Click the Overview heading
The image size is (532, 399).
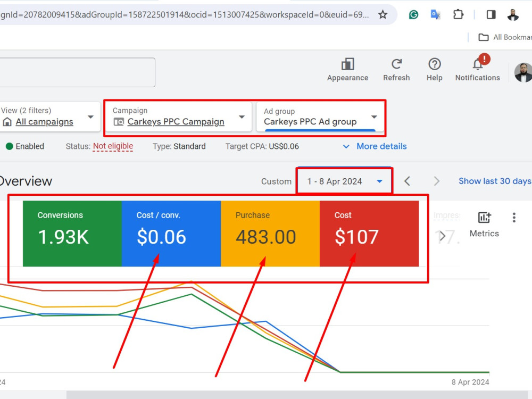pos(26,181)
